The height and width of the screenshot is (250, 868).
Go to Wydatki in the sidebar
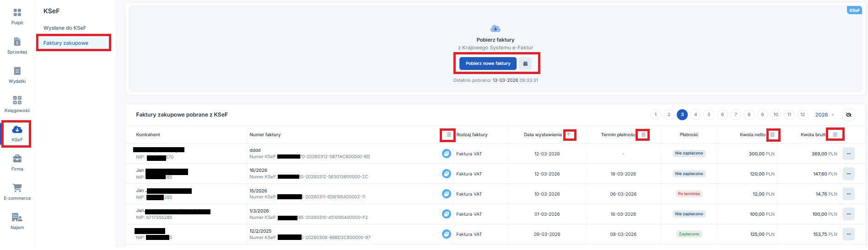(17, 71)
